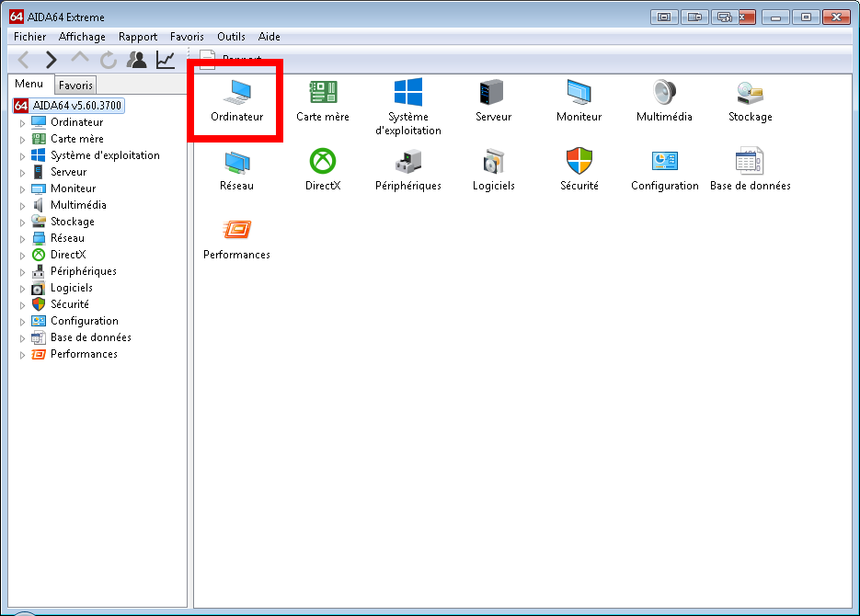
Task: Open the Logiciels icon in main pane
Action: (x=494, y=162)
